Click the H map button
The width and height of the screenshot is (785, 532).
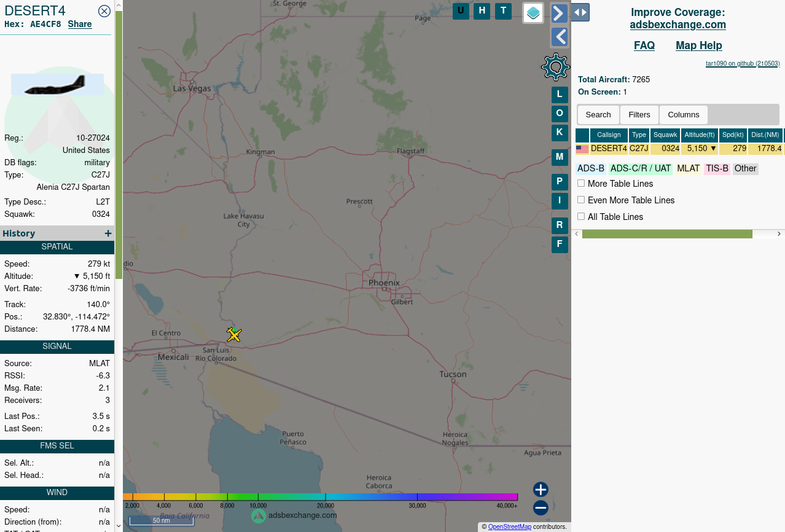click(x=482, y=11)
